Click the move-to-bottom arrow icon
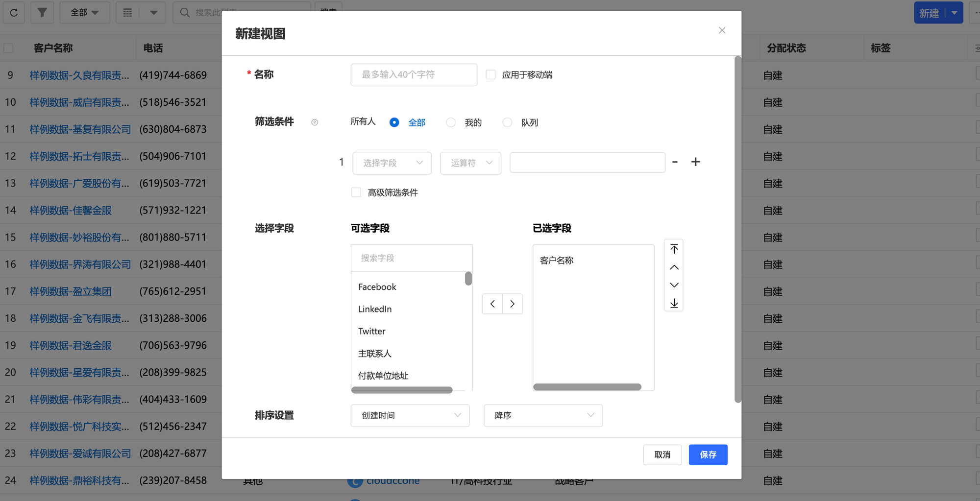 [x=674, y=304]
